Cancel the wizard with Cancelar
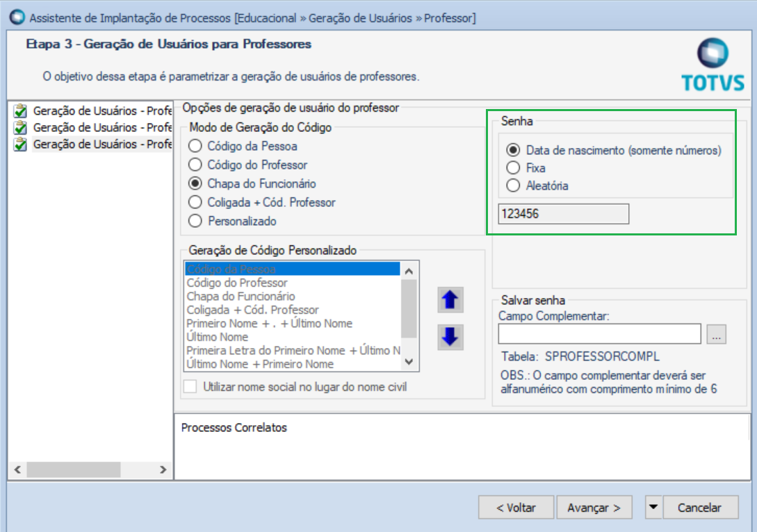757x532 pixels. pos(701,508)
